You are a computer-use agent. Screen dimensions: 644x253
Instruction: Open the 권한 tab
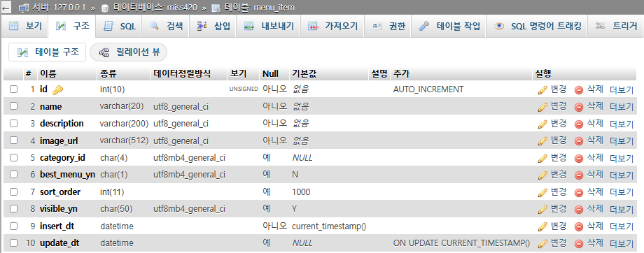388,27
